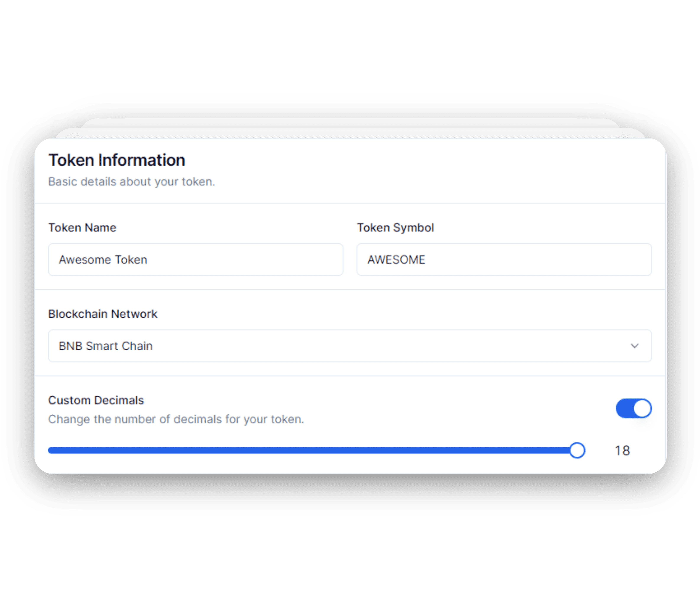The width and height of the screenshot is (700, 612).
Task: Click the "Change the number of decimals" description
Action: [x=176, y=419]
